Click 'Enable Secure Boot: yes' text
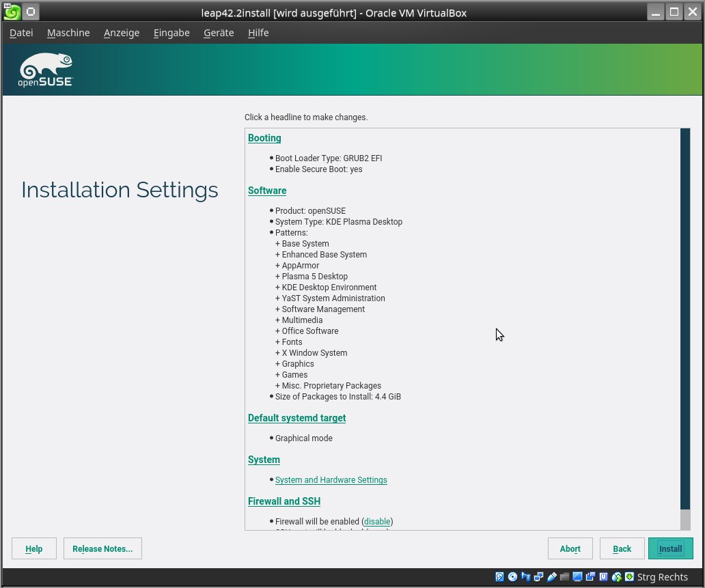The width and height of the screenshot is (705, 588). (x=319, y=169)
